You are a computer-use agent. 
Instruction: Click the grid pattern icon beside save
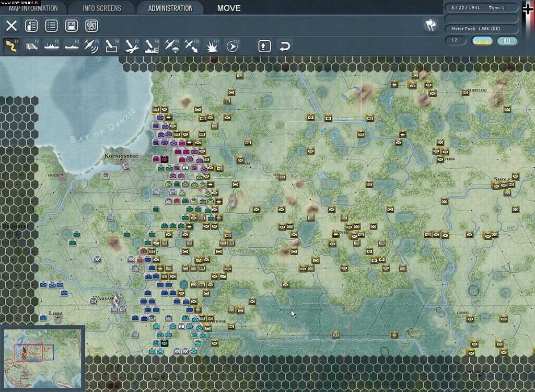tap(91, 26)
